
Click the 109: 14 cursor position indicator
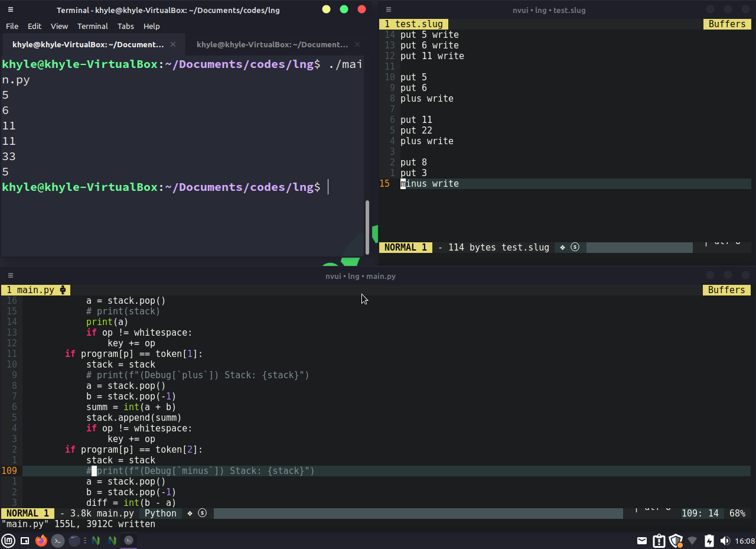[x=700, y=514]
